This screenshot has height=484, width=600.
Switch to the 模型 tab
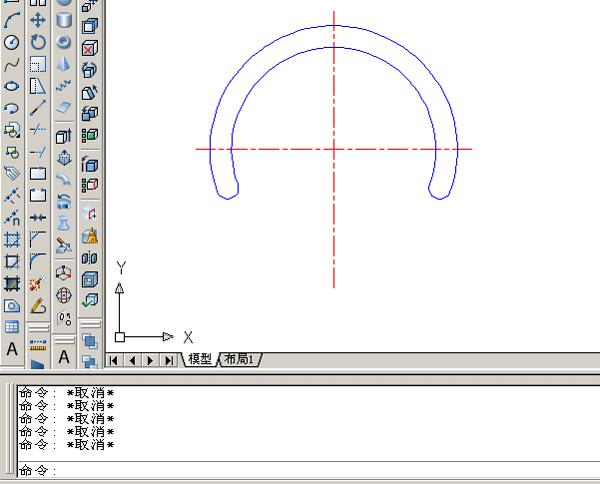coord(200,359)
